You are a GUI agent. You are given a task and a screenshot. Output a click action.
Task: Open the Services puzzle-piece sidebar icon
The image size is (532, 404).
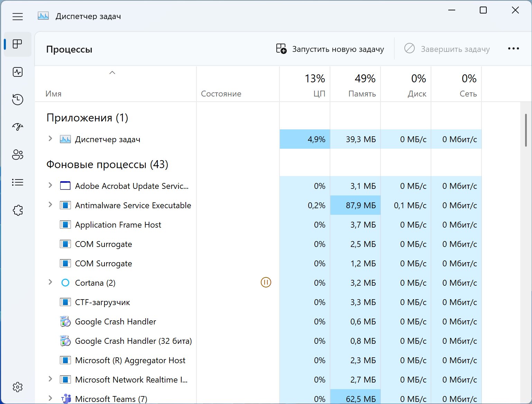18,210
